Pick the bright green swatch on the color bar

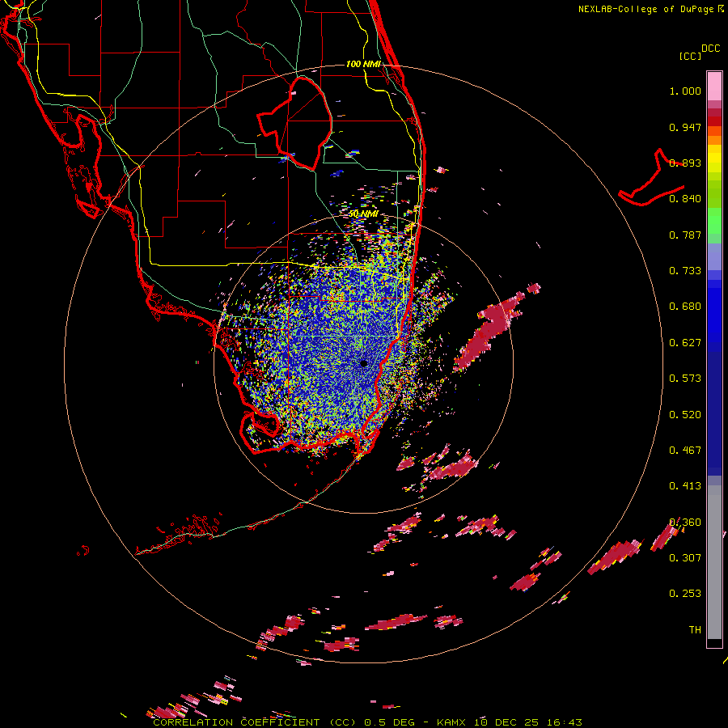[714, 221]
